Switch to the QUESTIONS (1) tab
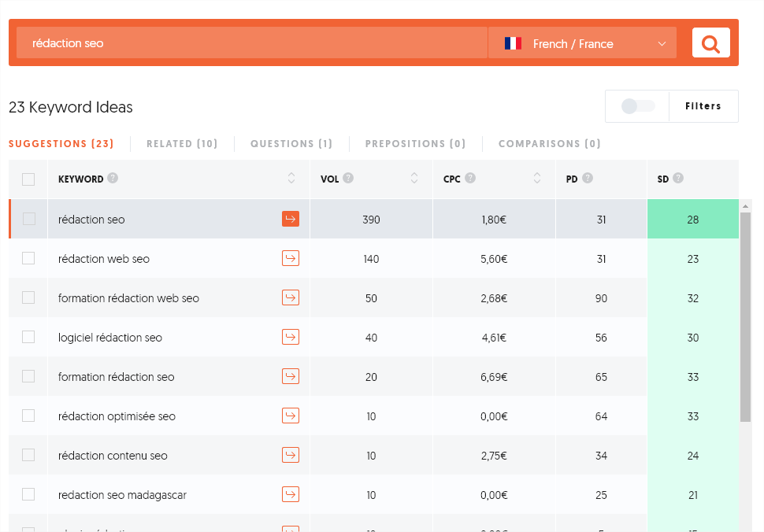Viewport: 764px width, 532px height. pyautogui.click(x=291, y=144)
